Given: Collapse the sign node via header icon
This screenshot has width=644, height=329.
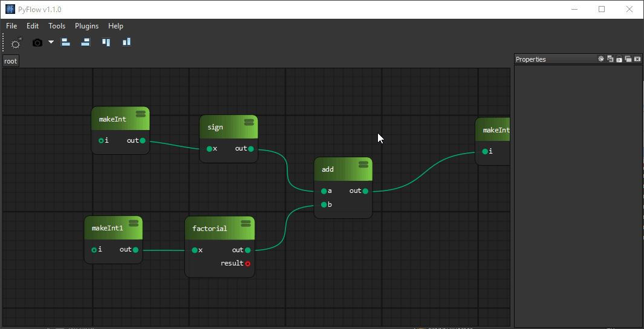Looking at the screenshot, I should [249, 122].
